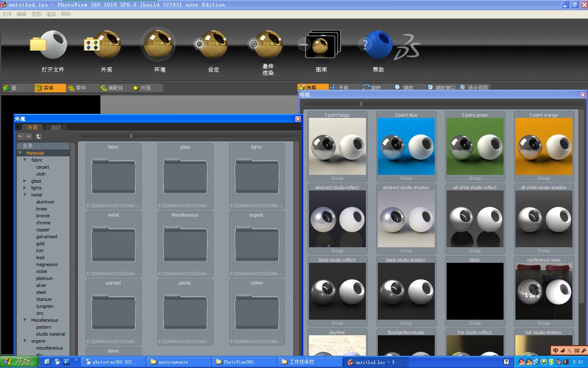Open the lights folder thumbnail
Screen dimensions: 588x368
[x=257, y=176]
